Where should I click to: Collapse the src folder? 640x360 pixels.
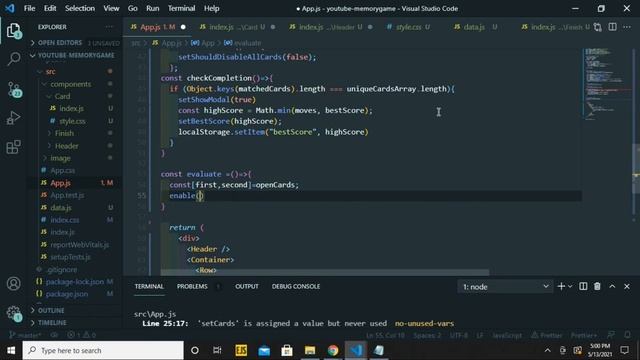pos(51,71)
